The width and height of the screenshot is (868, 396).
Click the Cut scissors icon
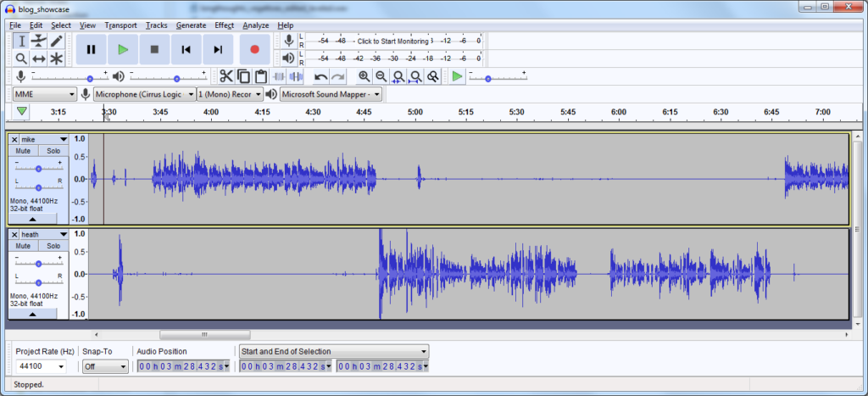click(x=225, y=77)
